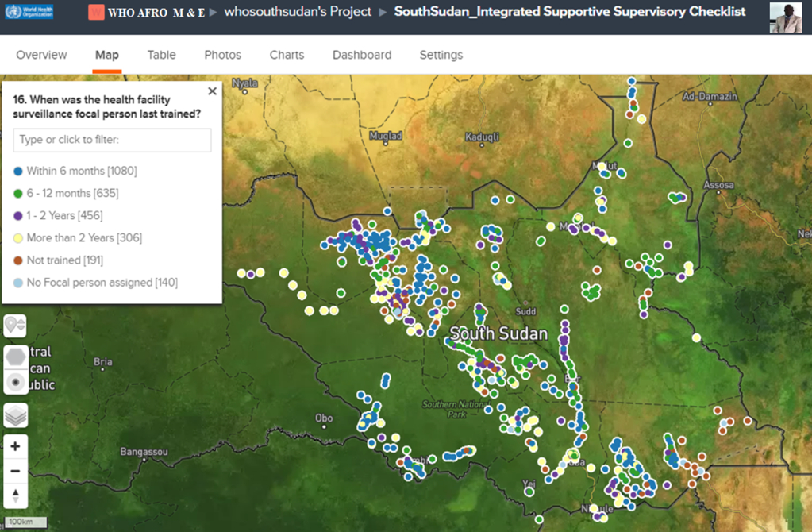812x532 pixels.
Task: Open the Charts tab
Action: [x=287, y=55]
